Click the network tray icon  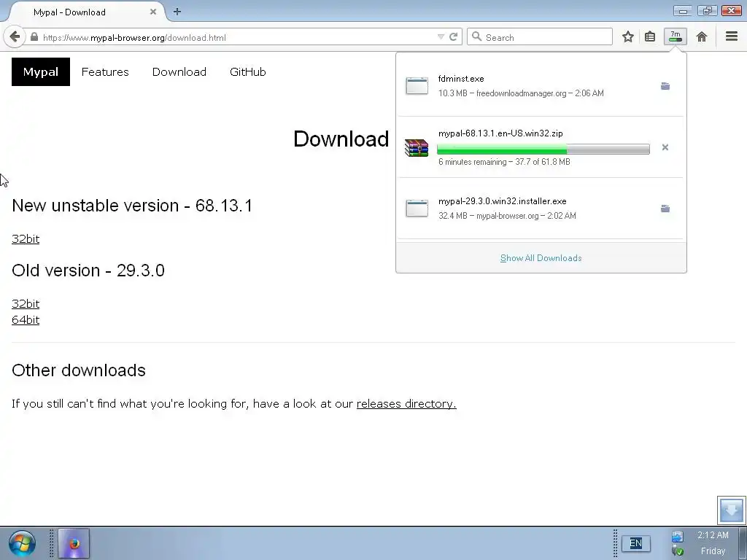tap(678, 537)
